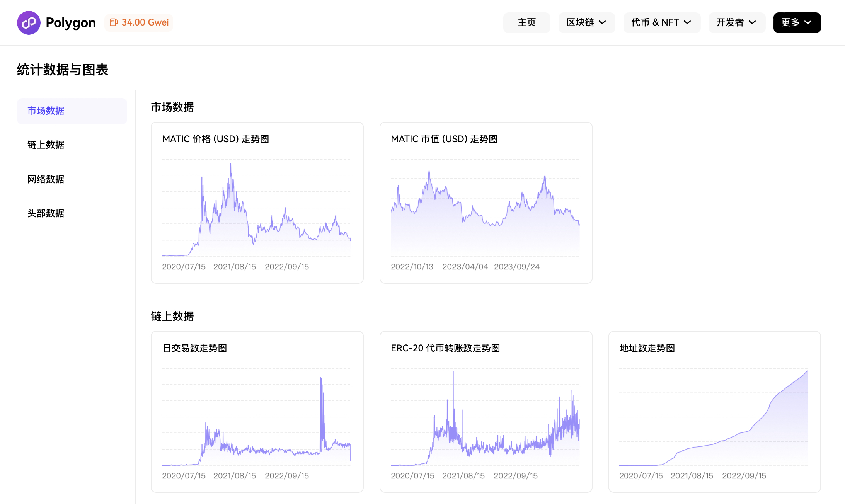This screenshot has width=845, height=504.
Task: Expand the 代币 & NFT dropdown menu
Action: (661, 23)
